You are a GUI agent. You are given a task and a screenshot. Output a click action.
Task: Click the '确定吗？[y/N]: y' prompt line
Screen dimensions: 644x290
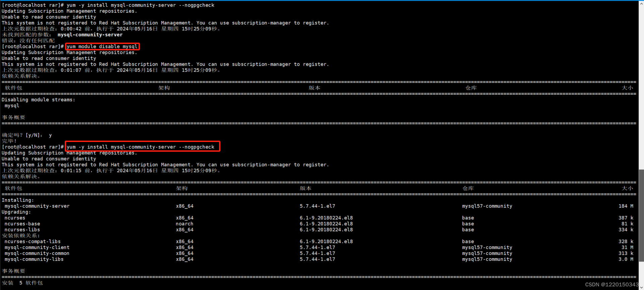[x=27, y=135]
